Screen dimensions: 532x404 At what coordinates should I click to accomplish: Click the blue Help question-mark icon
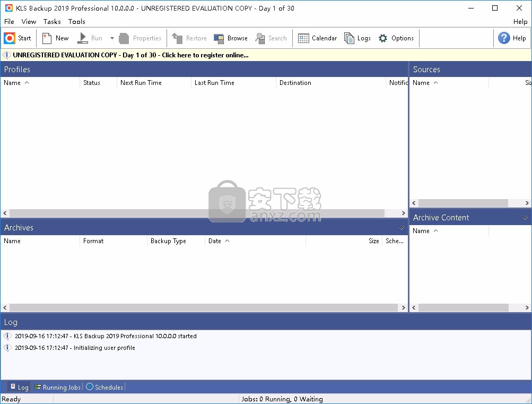pyautogui.click(x=504, y=38)
